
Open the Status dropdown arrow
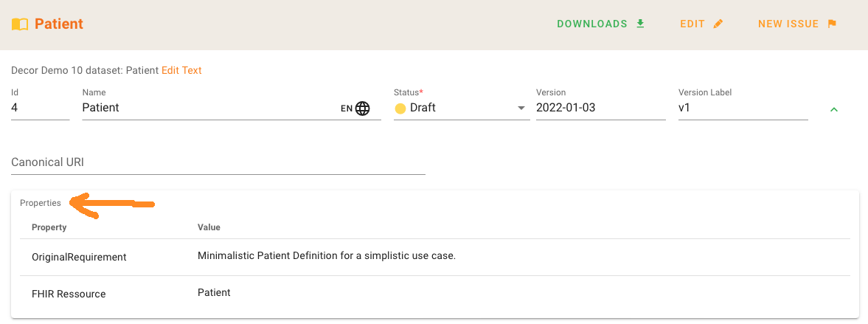[x=521, y=108]
